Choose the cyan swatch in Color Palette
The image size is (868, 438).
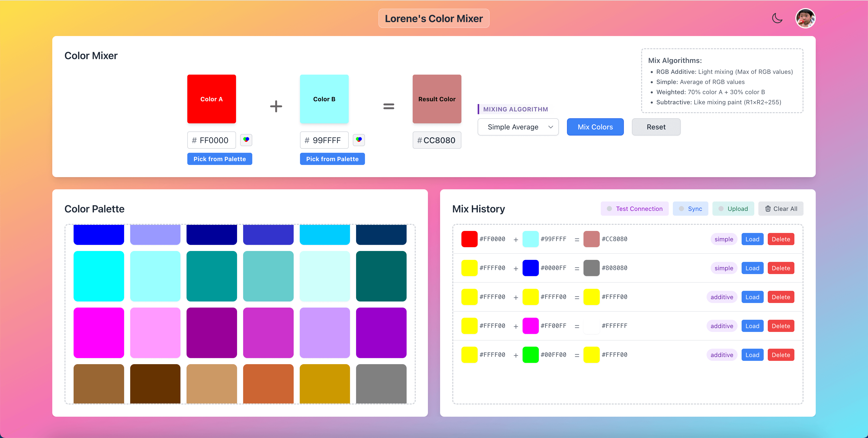[x=98, y=276]
